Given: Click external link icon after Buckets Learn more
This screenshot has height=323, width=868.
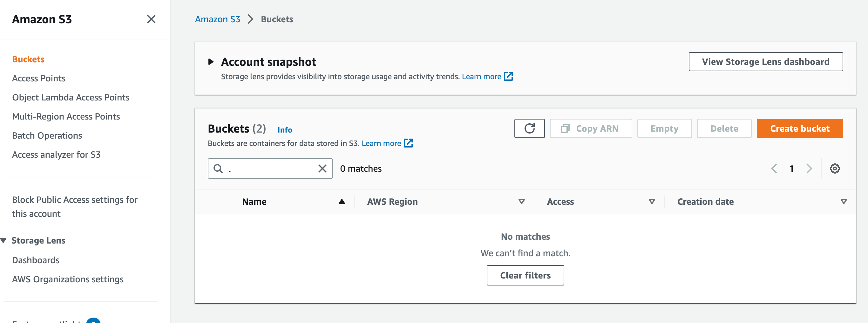Looking at the screenshot, I should click(408, 143).
